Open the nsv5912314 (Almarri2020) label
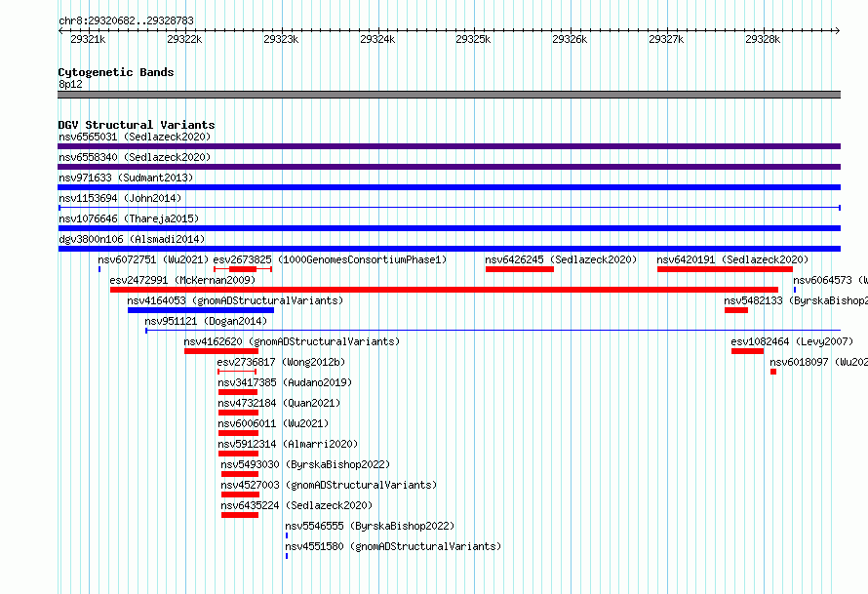The height and width of the screenshot is (594, 868). [x=288, y=444]
